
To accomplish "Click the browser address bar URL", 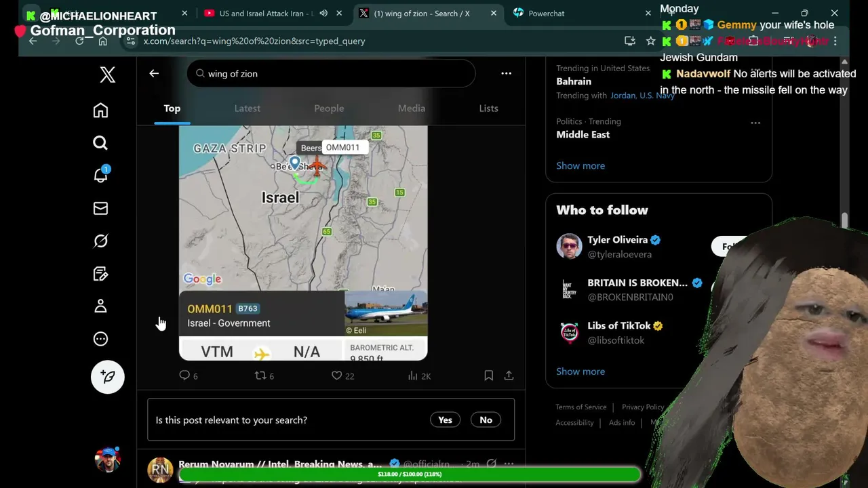I will [254, 41].
